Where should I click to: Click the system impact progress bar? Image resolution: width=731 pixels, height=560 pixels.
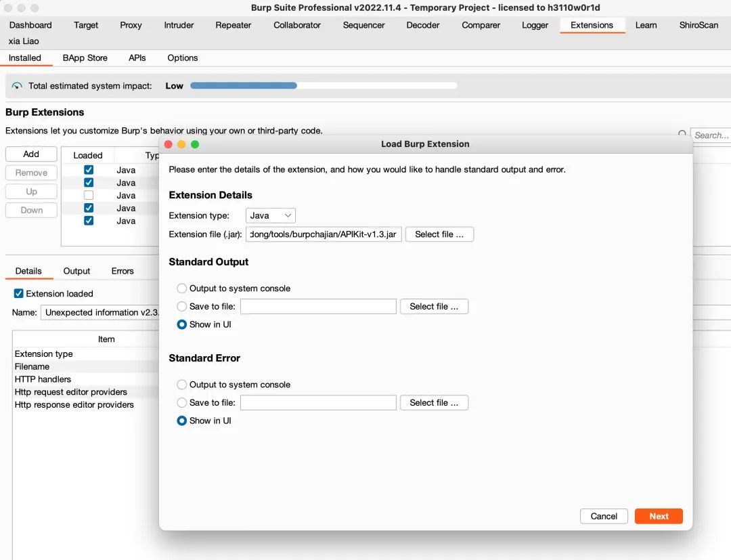[x=324, y=85]
